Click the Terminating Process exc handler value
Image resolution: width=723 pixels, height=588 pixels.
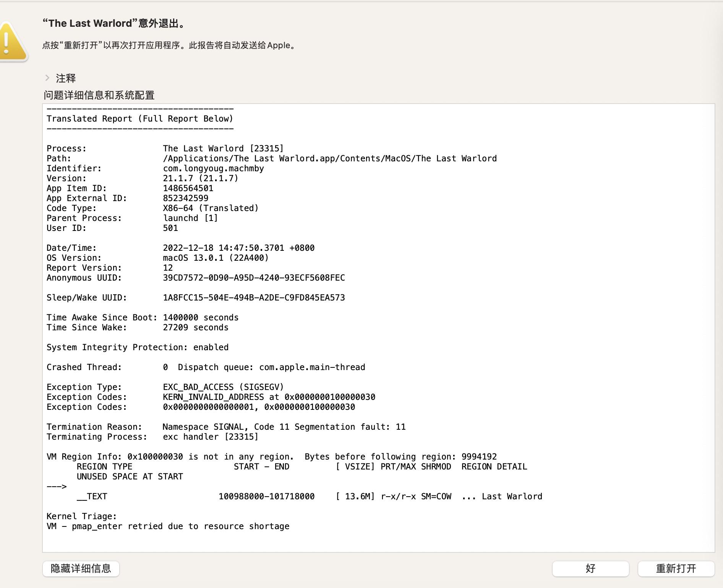(x=211, y=437)
